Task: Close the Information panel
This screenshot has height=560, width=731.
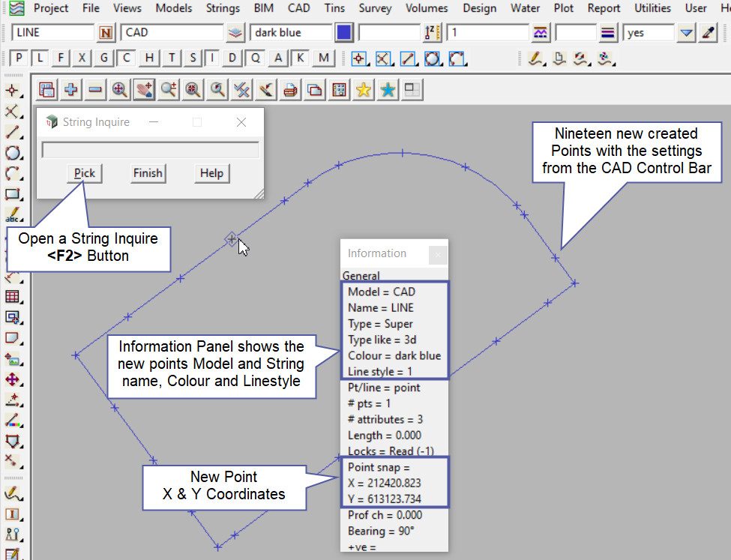Action: point(438,255)
